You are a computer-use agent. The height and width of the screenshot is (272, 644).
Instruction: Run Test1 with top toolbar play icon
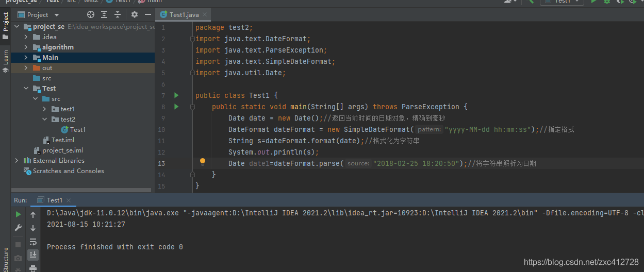593,2
